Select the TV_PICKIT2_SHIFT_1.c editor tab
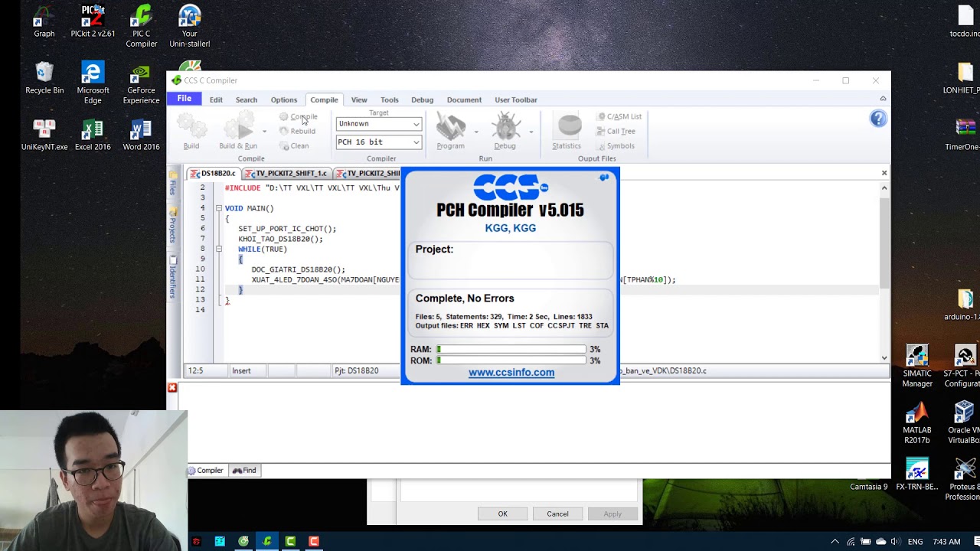The width and height of the screenshot is (980, 551). 286,174
